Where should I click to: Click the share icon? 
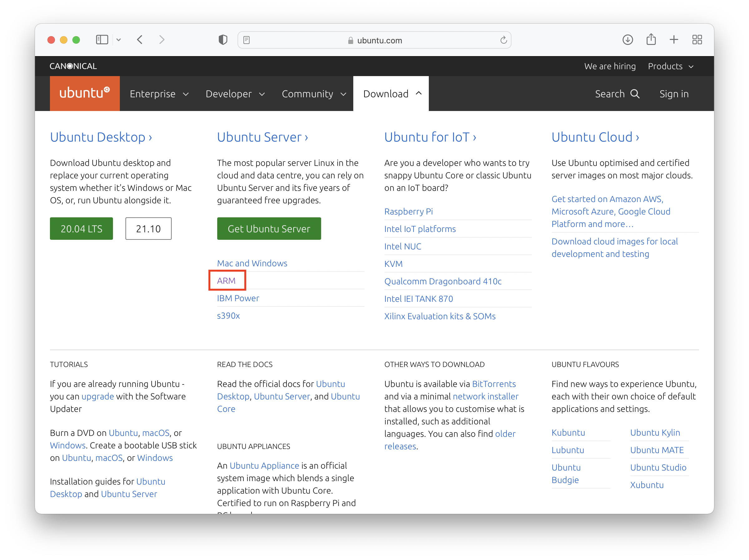(x=651, y=40)
